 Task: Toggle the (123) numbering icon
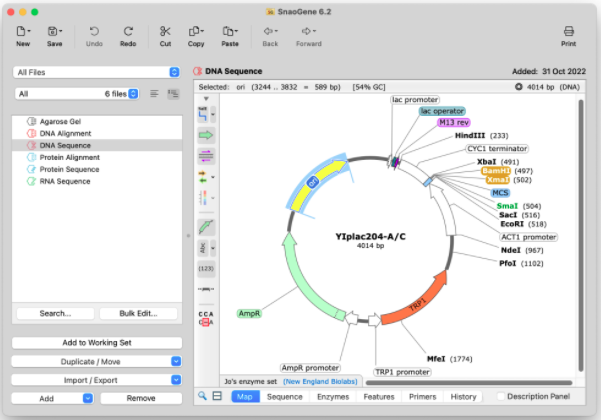[x=206, y=269]
